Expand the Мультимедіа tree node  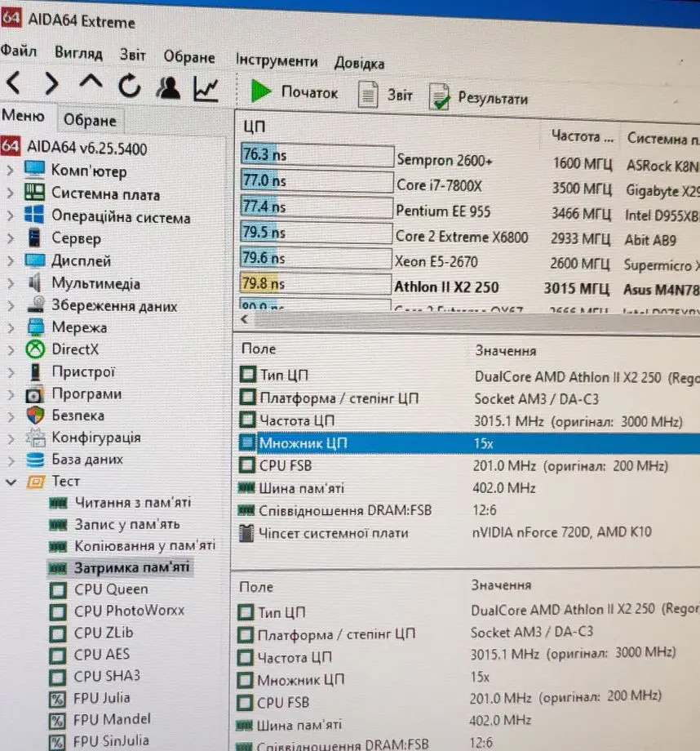pyautogui.click(x=10, y=283)
